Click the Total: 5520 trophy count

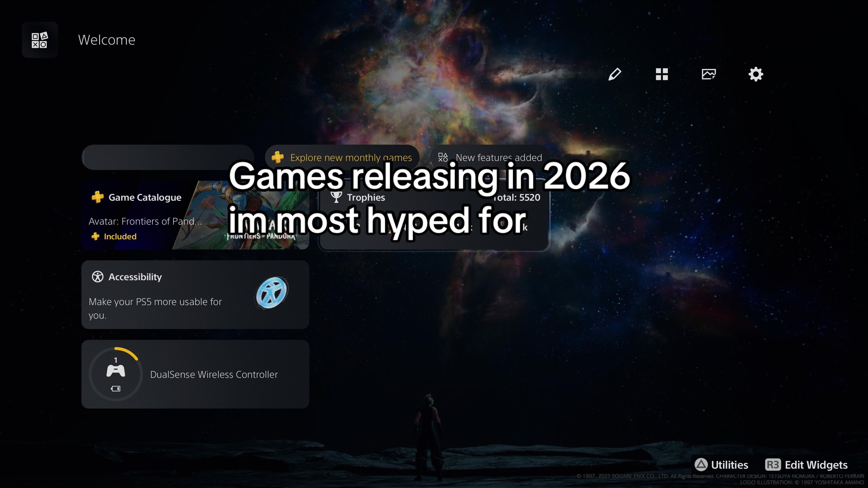pos(517,197)
